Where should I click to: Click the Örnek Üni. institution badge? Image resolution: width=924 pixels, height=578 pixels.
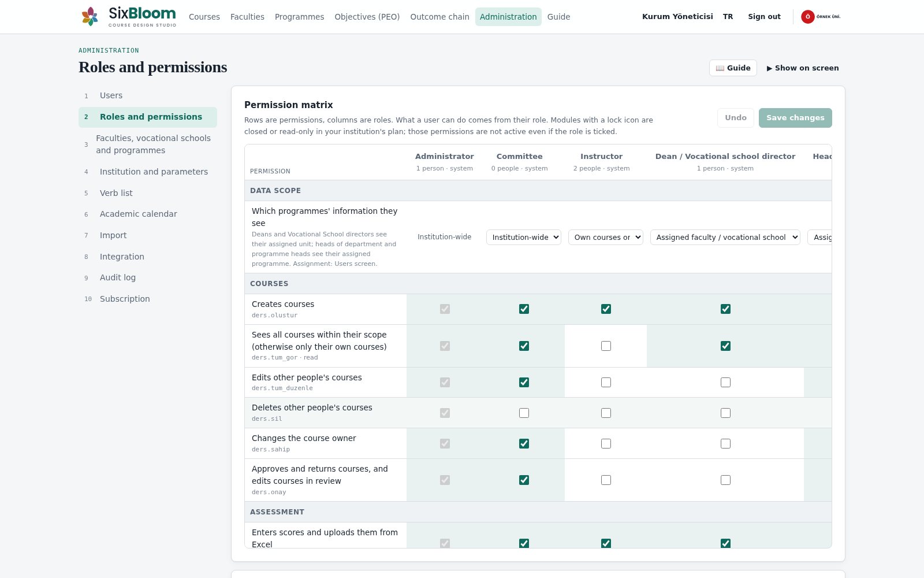(821, 17)
